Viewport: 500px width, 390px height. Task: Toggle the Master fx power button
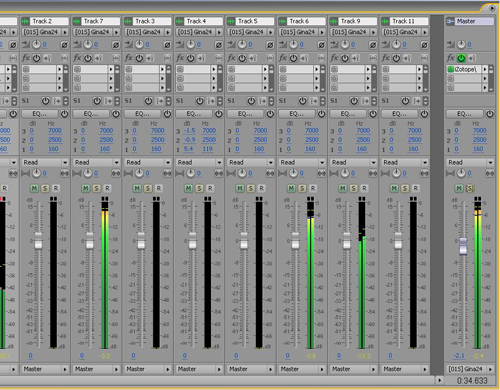coord(461,58)
